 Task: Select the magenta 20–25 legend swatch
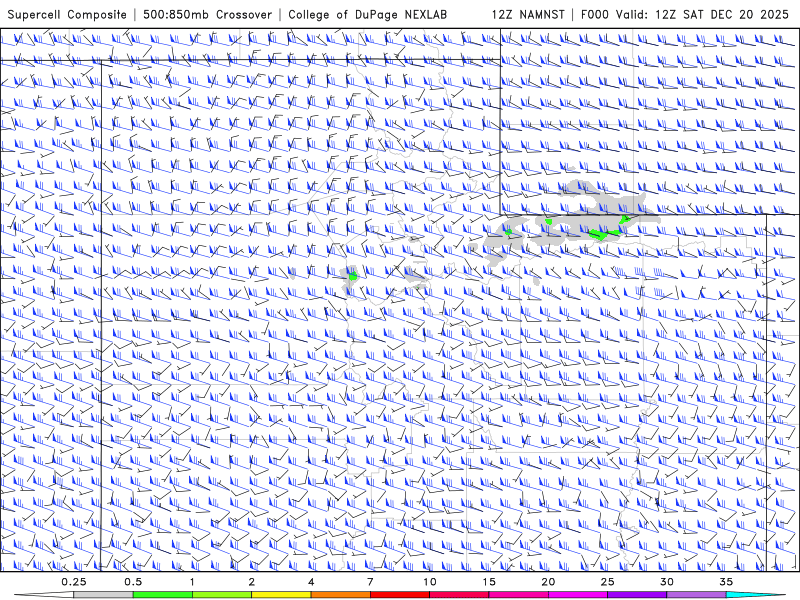coord(578,595)
